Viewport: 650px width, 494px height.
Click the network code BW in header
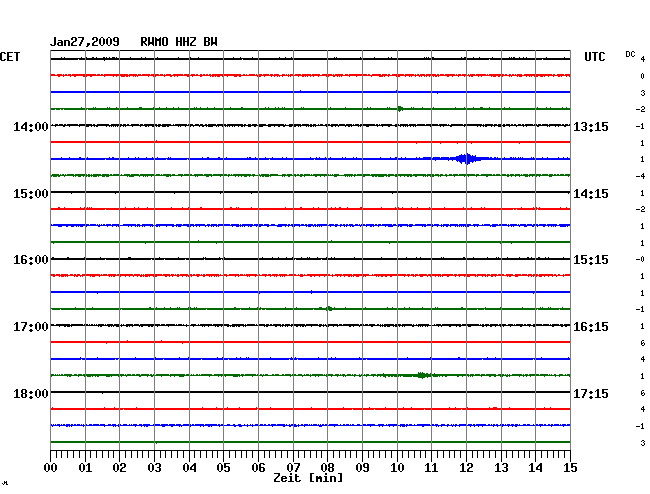[210, 42]
